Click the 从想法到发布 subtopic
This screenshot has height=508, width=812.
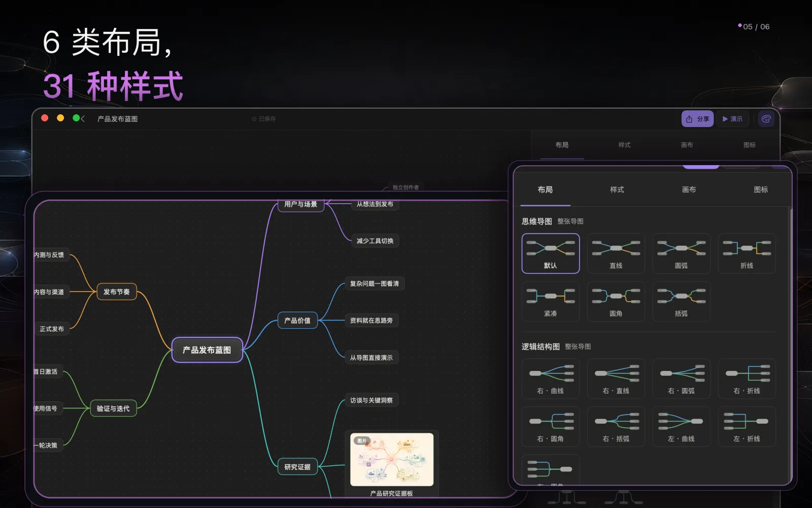[375, 204]
